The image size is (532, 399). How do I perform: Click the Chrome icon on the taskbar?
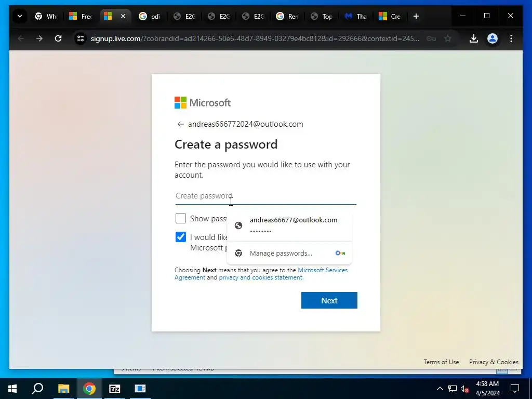point(89,389)
